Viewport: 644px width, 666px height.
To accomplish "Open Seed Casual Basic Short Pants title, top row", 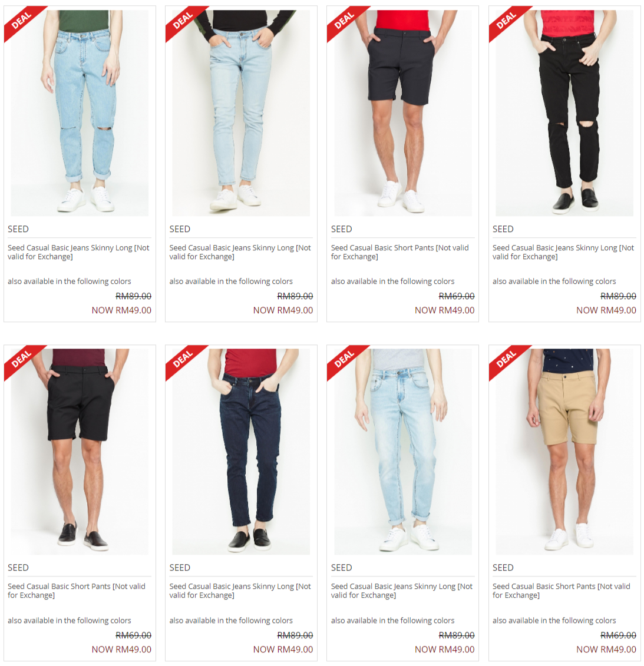I will (x=399, y=252).
